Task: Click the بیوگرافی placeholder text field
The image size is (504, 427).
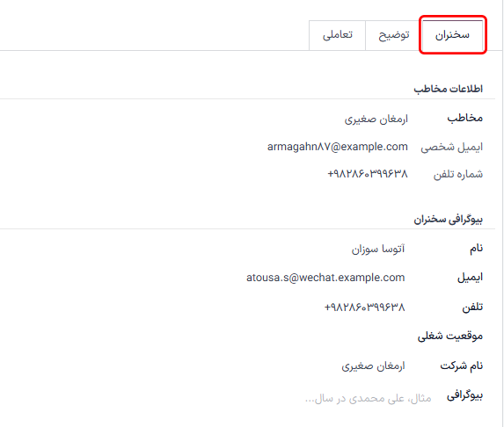Action: [x=368, y=398]
